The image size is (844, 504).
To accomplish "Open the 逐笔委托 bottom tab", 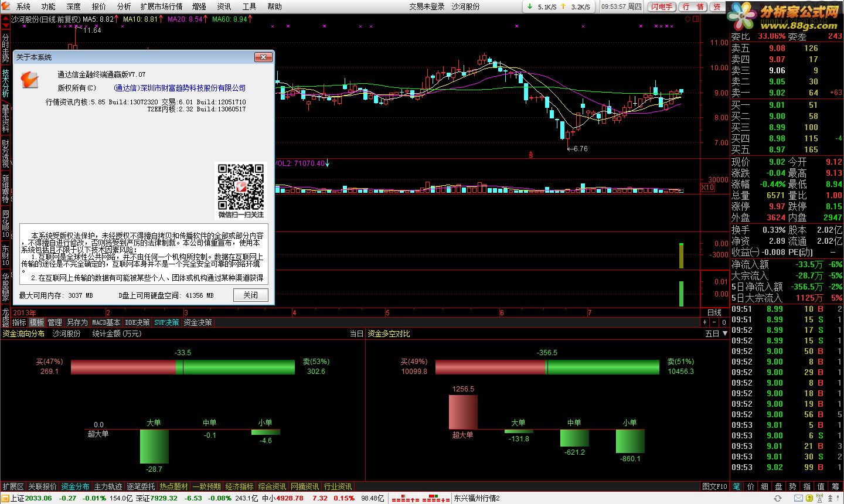I will (141, 486).
